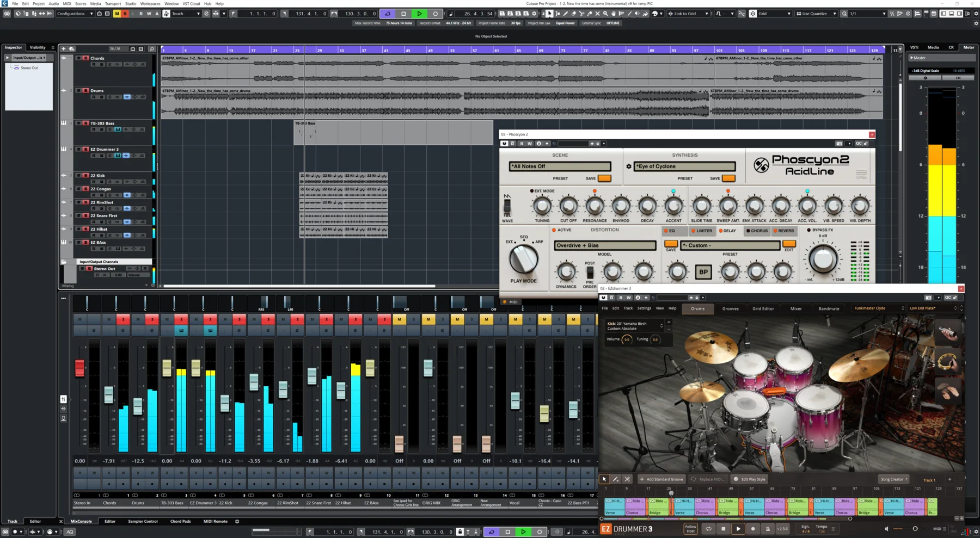Click the Edit Play Style button

[750, 479]
